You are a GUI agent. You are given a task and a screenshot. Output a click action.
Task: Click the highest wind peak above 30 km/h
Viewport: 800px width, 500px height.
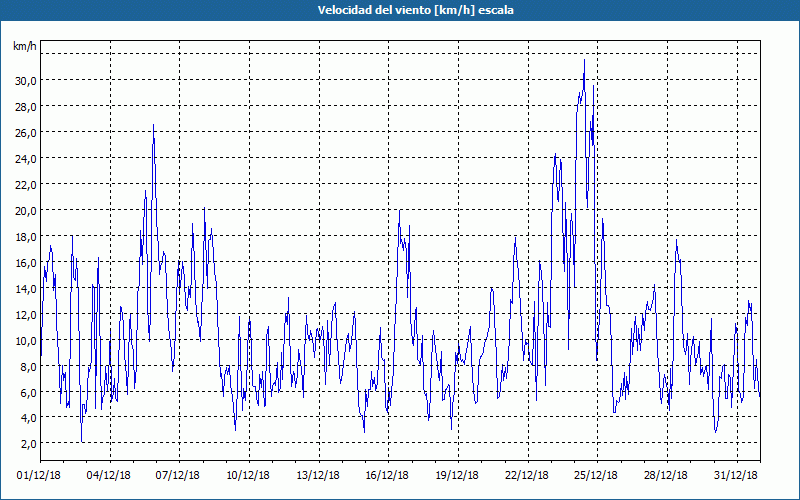584,61
